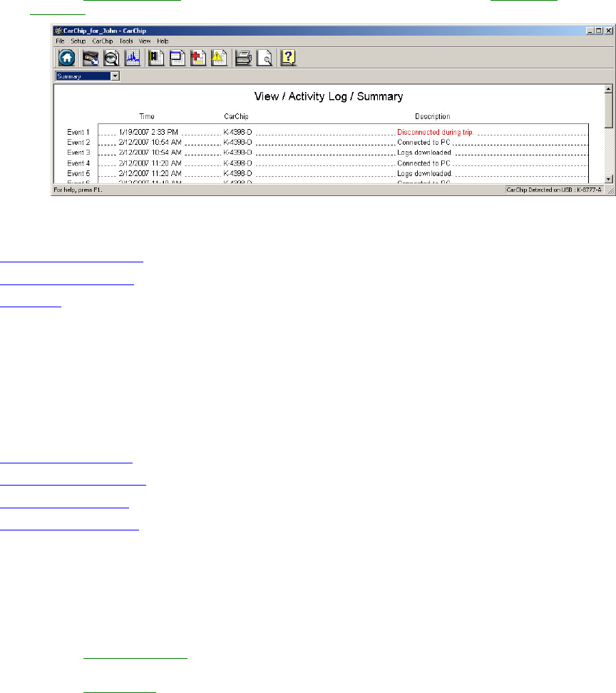Select the Event 3 row label
This screenshot has width=616, height=693.
point(78,153)
